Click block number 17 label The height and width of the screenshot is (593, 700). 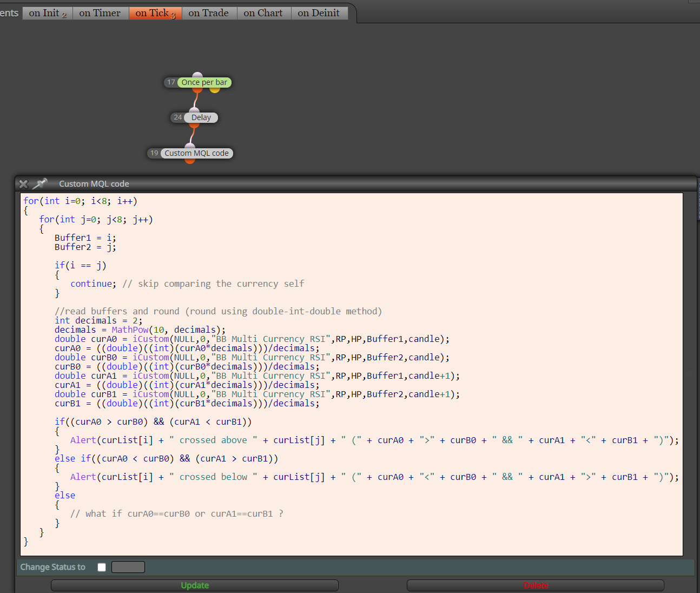[171, 82]
